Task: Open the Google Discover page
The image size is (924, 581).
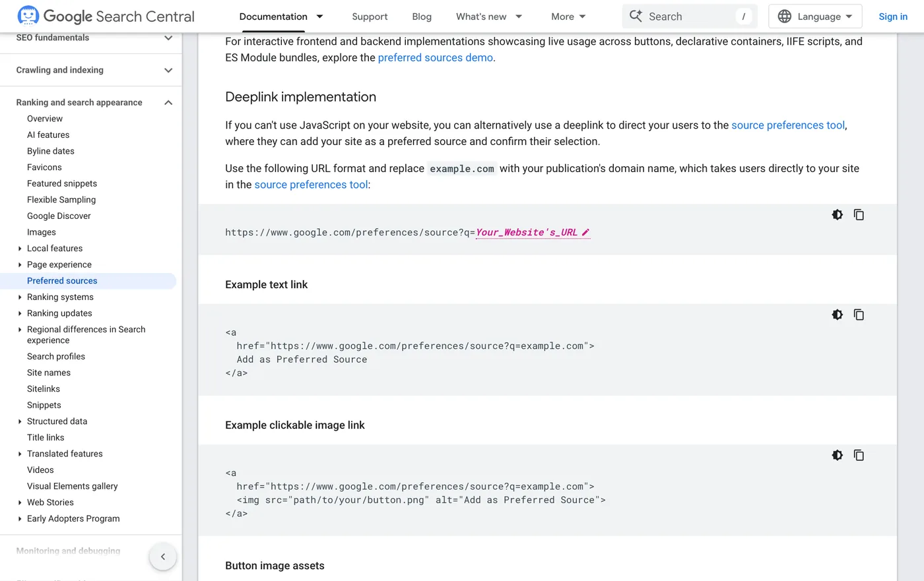Action: pos(59,216)
